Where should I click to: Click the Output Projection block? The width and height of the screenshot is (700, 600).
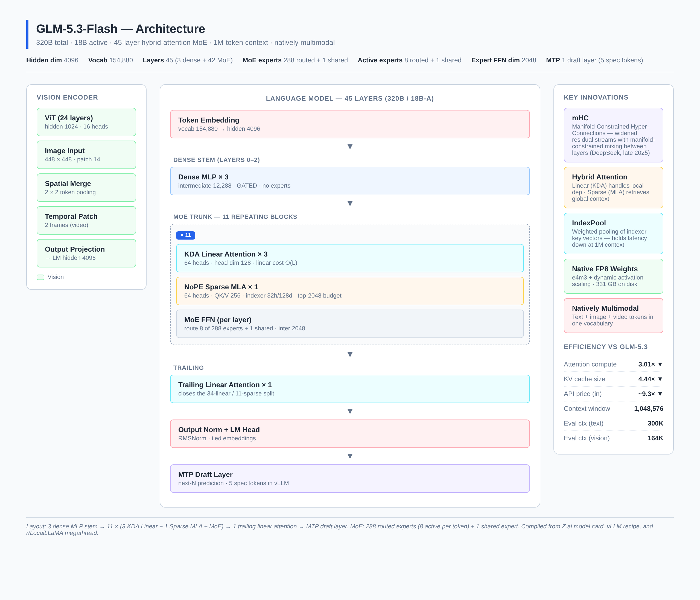[x=86, y=253]
